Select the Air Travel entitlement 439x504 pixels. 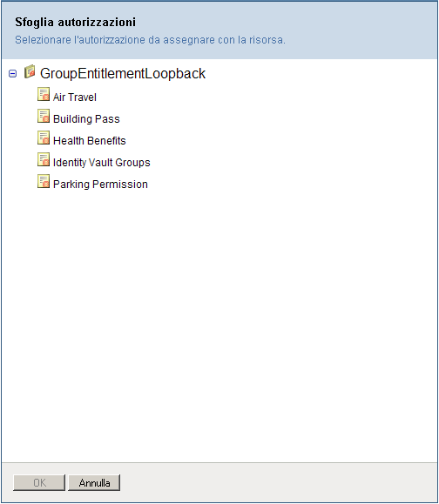(75, 97)
